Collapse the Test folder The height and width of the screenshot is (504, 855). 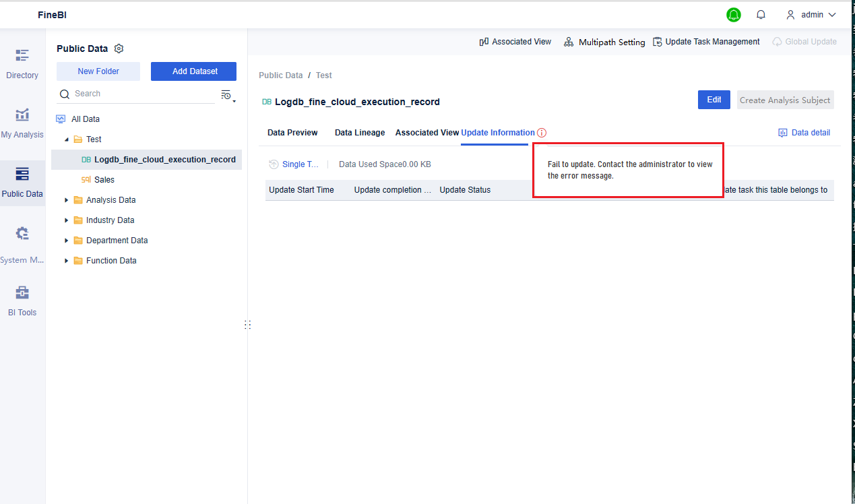67,139
